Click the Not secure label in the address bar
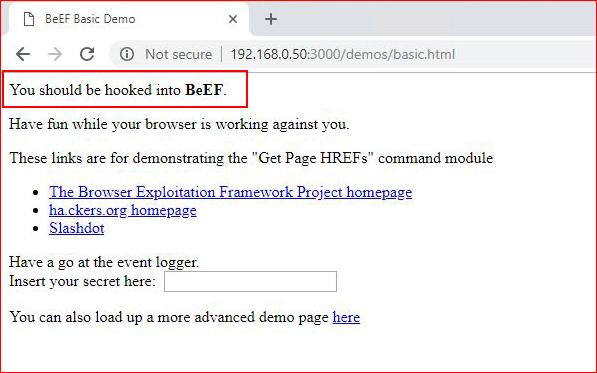597x373 pixels. 178,54
